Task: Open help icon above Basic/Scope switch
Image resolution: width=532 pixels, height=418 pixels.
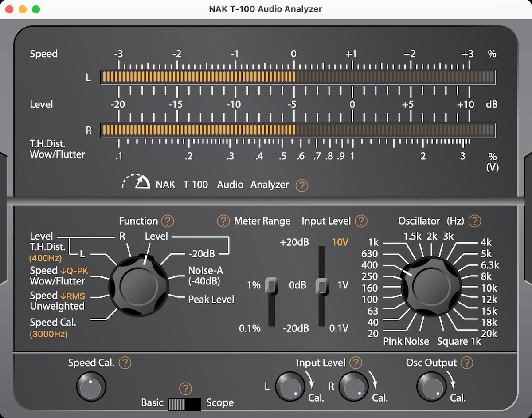Action: click(x=185, y=389)
